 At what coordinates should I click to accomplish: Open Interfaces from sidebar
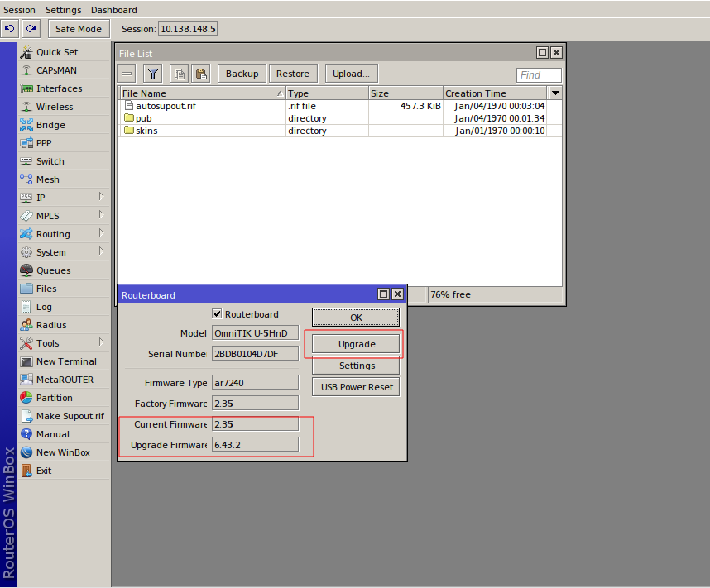pos(64,88)
